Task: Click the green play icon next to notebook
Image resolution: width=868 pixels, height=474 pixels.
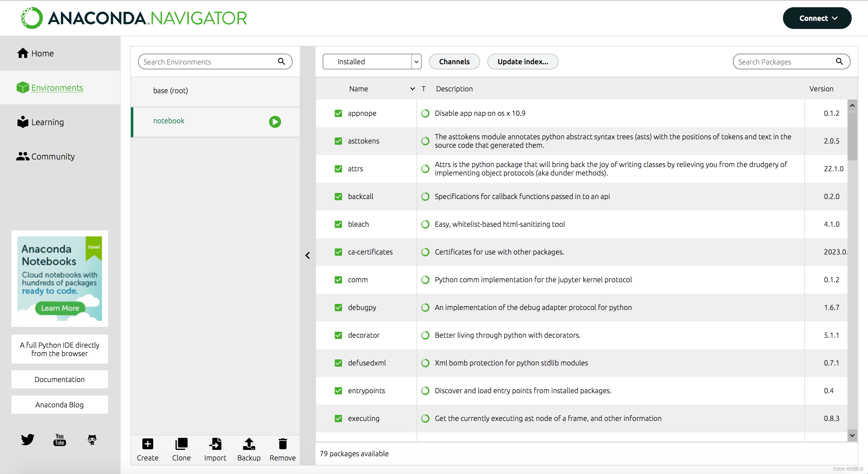Action: [275, 122]
